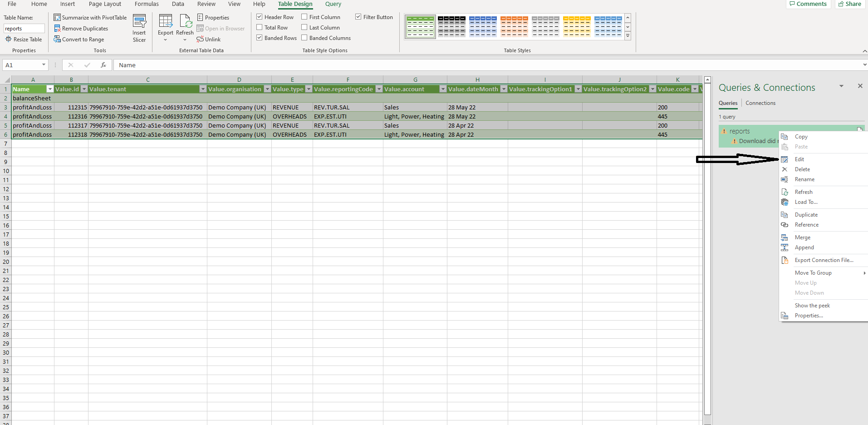Enable the Total Row checkbox

pyautogui.click(x=260, y=28)
